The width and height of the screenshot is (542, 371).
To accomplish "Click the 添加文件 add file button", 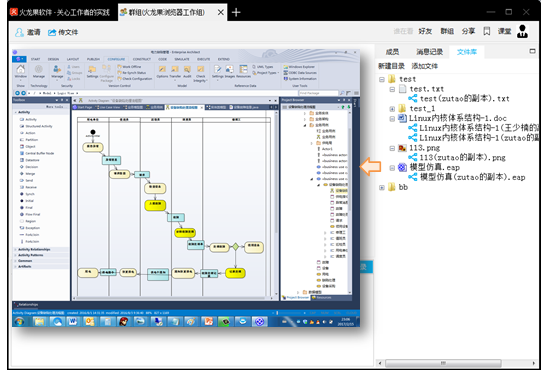I will point(424,66).
